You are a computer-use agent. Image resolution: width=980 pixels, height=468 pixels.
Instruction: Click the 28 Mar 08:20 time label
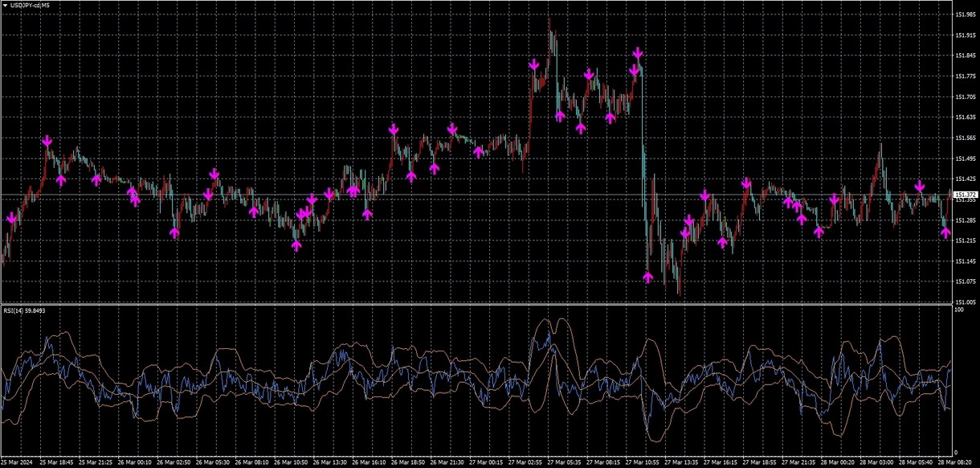pyautogui.click(x=955, y=462)
